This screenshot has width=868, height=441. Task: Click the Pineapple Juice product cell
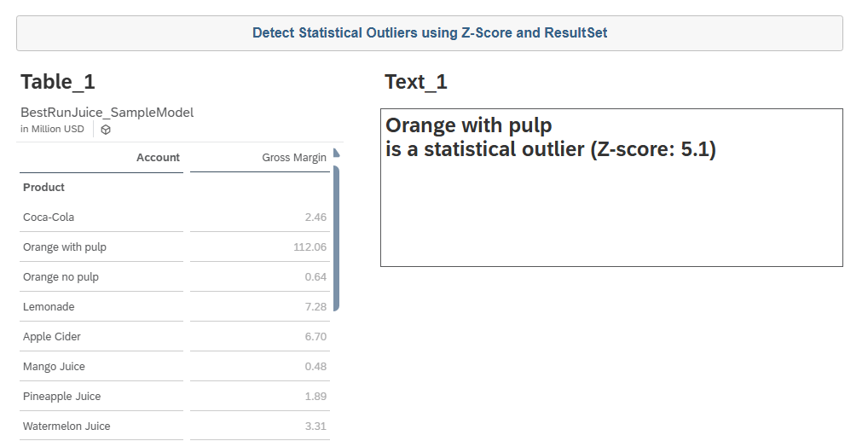click(61, 397)
